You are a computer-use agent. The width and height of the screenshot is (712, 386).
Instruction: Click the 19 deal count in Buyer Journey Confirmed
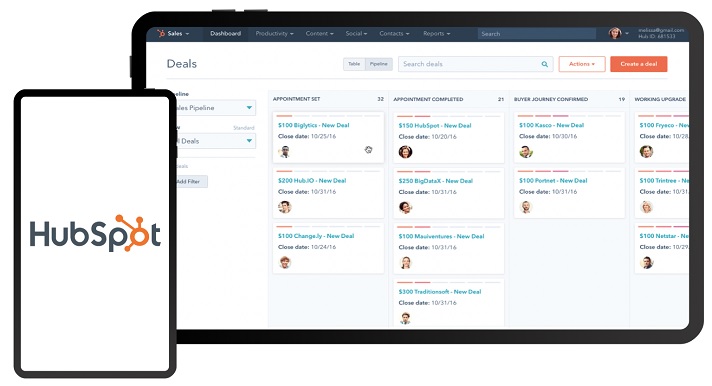click(622, 99)
